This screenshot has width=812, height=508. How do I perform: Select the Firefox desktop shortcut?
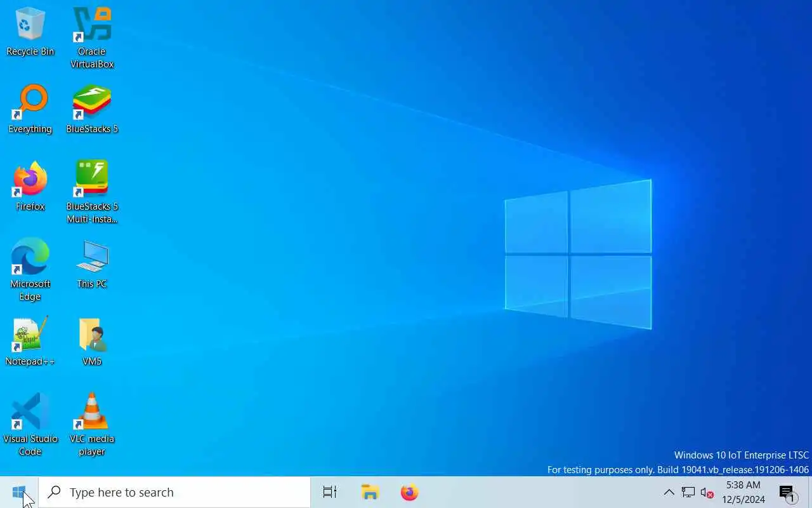[30, 187]
